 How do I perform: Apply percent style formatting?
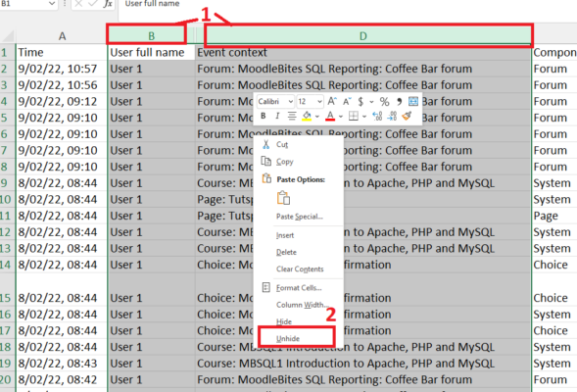[x=385, y=101]
